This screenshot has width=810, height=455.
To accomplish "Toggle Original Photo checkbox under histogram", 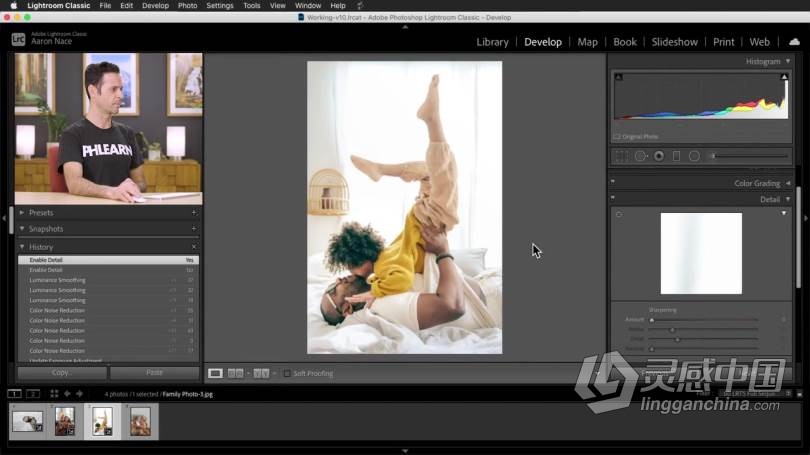I will tap(617, 136).
